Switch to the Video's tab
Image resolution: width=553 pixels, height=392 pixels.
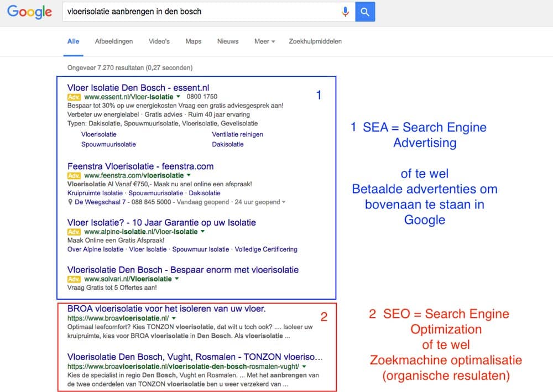159,41
